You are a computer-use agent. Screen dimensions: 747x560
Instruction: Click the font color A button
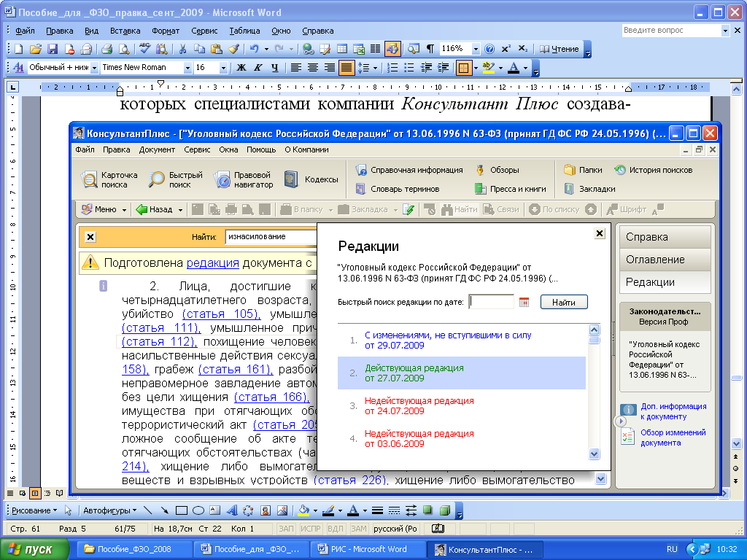(514, 68)
